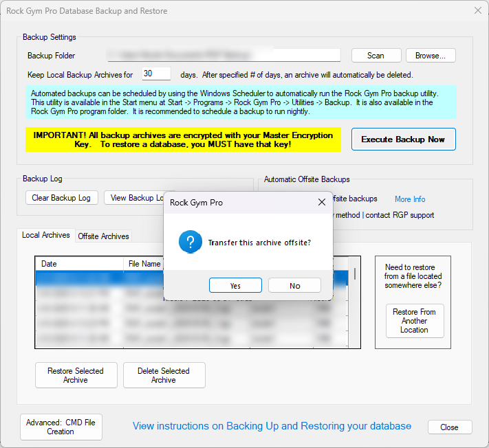
Task: Open the Browse... folder picker
Action: coord(431,56)
